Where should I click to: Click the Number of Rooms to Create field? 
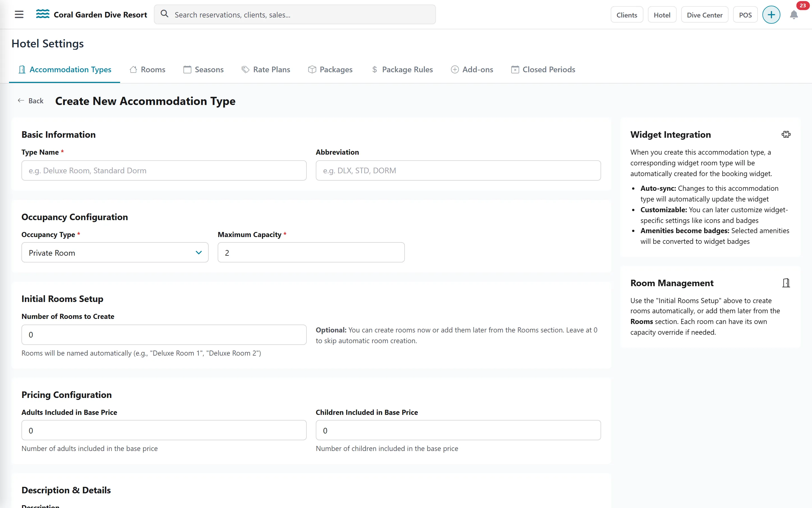[164, 335]
